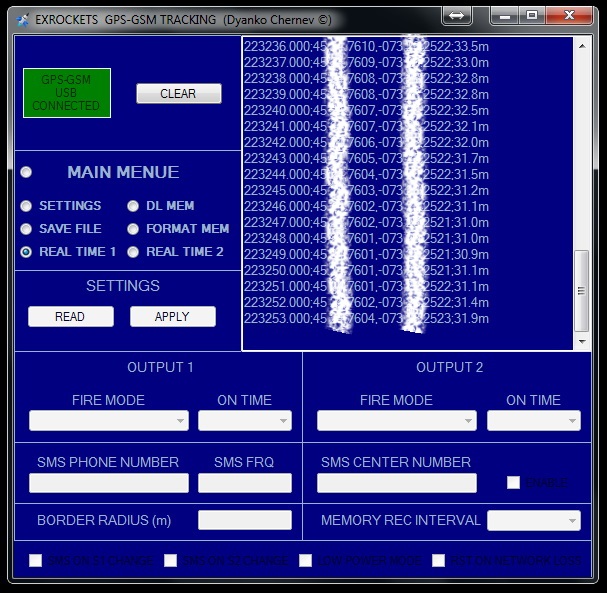
Task: Enable the SMS ON S1 CHANGE checkbox
Action: click(x=36, y=560)
